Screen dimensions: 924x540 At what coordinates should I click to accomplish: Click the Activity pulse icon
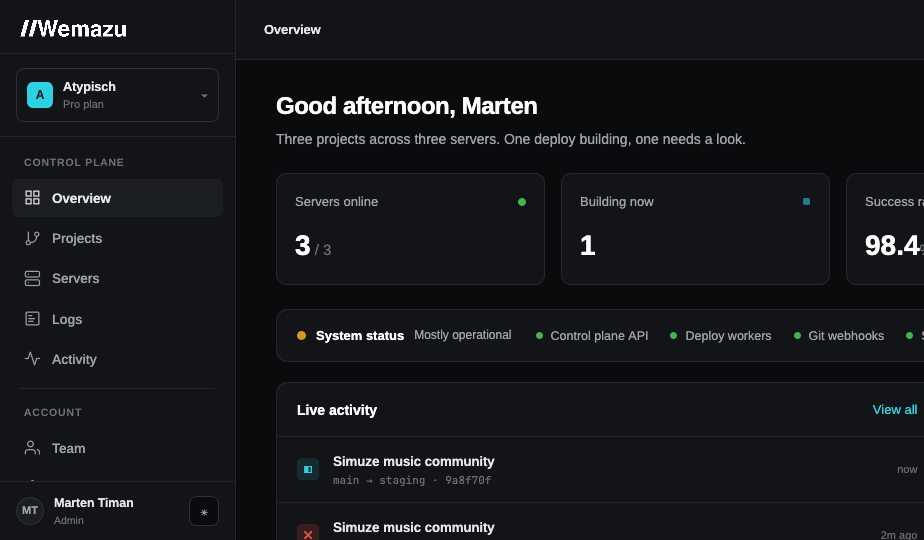32,359
